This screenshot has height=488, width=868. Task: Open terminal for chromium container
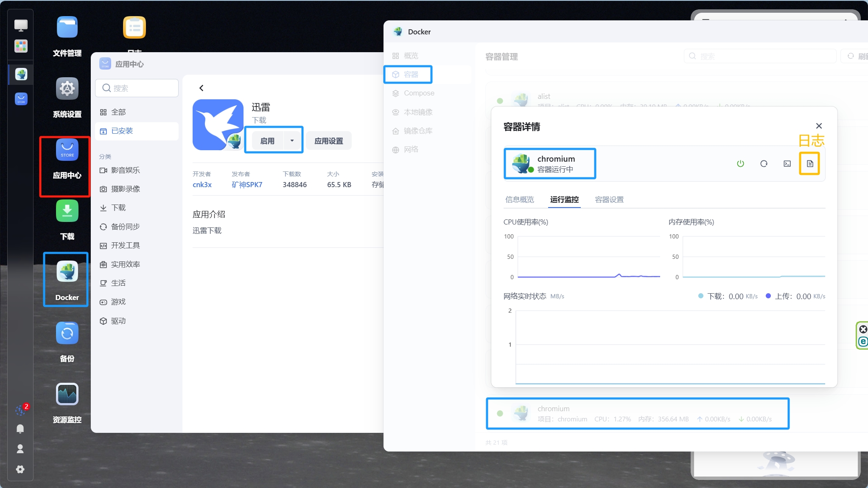point(787,163)
